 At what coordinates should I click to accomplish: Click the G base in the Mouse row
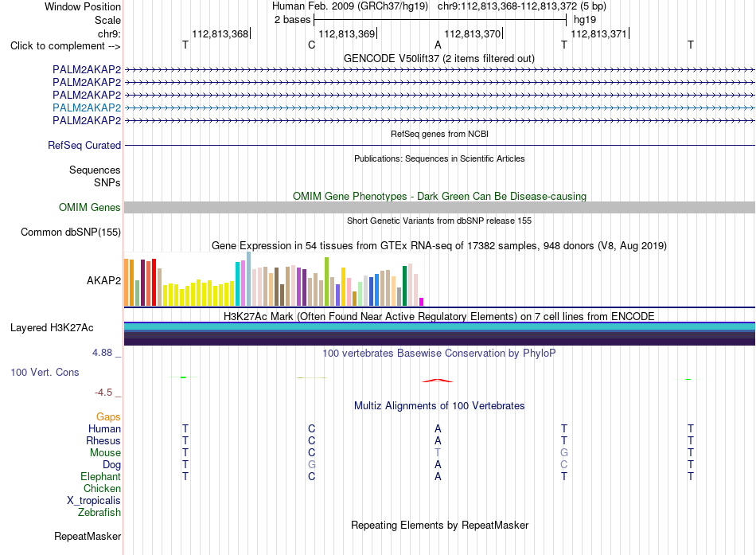[x=564, y=453]
